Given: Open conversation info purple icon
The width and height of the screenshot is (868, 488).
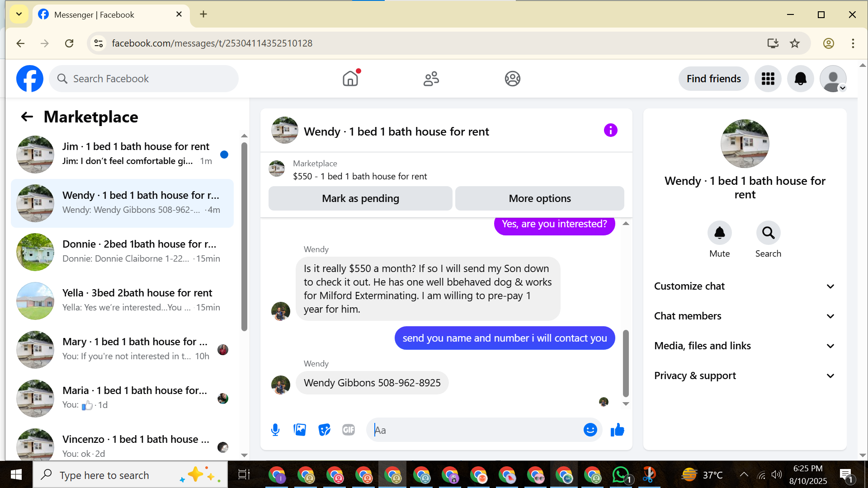Looking at the screenshot, I should pyautogui.click(x=610, y=131).
